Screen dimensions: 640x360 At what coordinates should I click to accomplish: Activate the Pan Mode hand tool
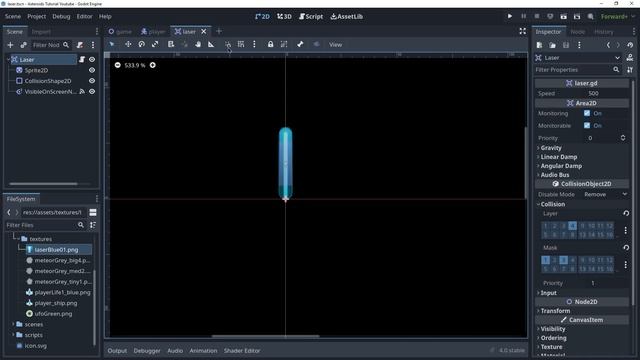(x=198, y=44)
